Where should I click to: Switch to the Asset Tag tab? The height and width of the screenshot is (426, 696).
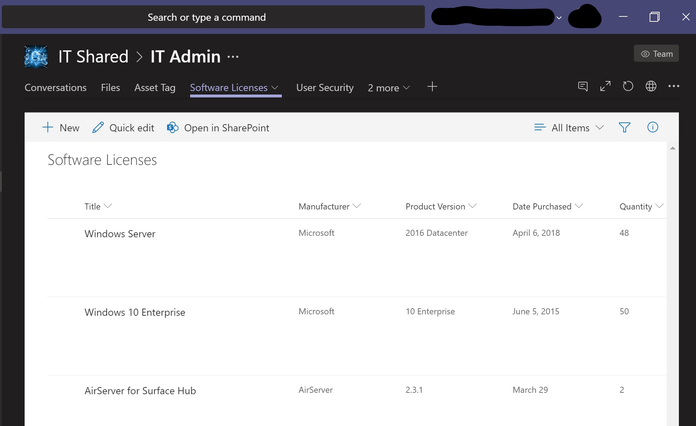155,88
